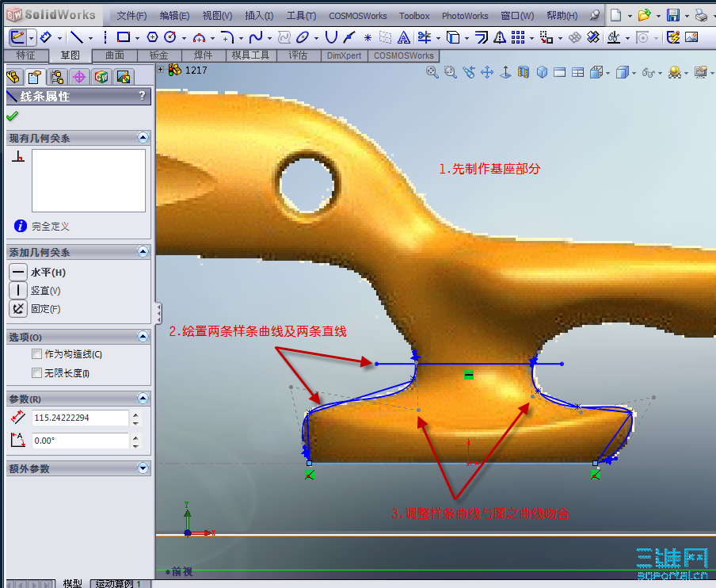Enable 作为构造线 construction line checkbox
The height and width of the screenshot is (588, 716).
click(x=37, y=353)
